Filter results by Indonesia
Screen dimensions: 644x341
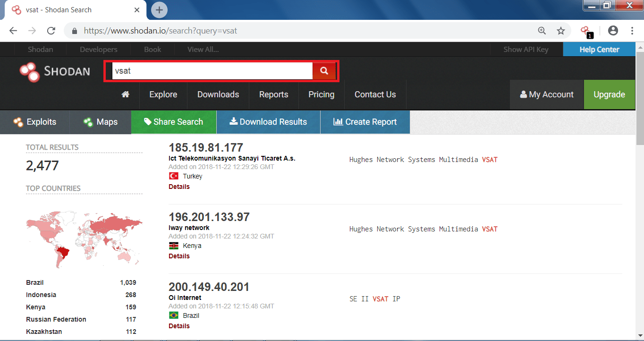point(41,295)
